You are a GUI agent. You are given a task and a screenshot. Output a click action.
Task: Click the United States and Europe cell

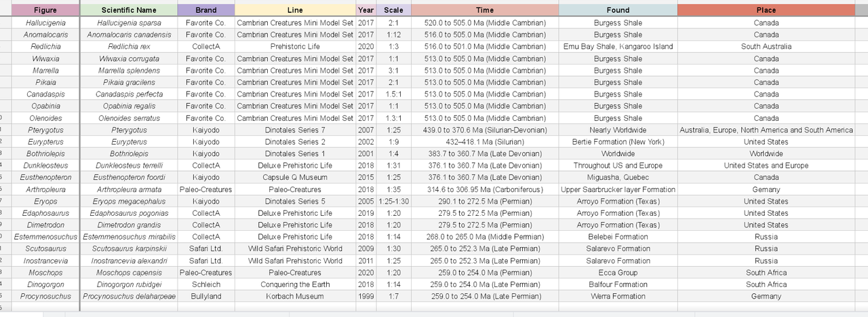[x=766, y=166]
